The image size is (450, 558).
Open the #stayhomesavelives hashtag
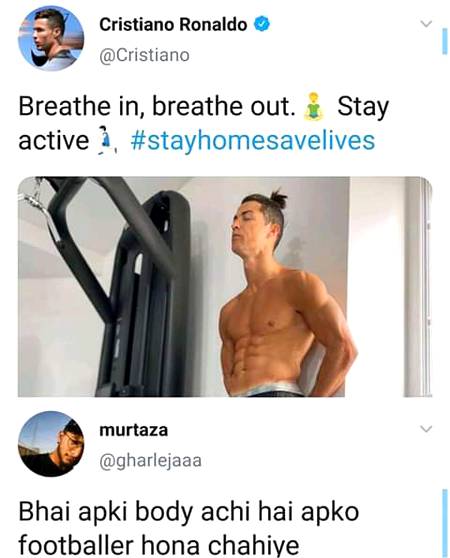point(253,140)
